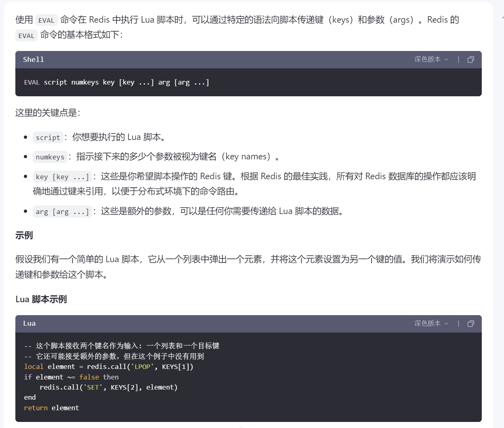Copy the Lua code block

click(x=471, y=324)
